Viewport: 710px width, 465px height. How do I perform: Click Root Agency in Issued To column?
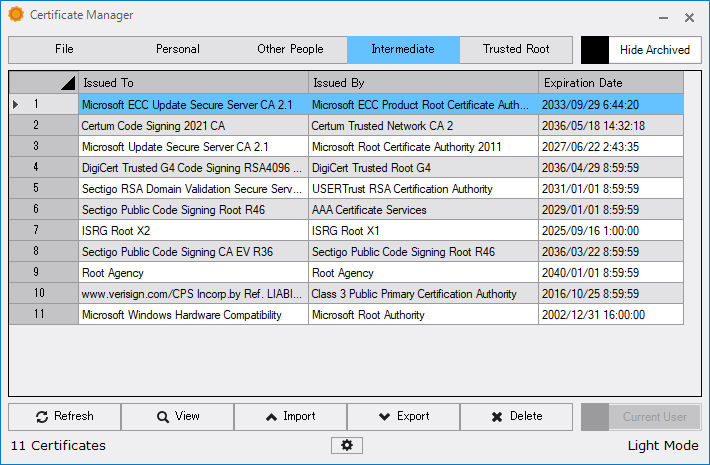[193, 273]
